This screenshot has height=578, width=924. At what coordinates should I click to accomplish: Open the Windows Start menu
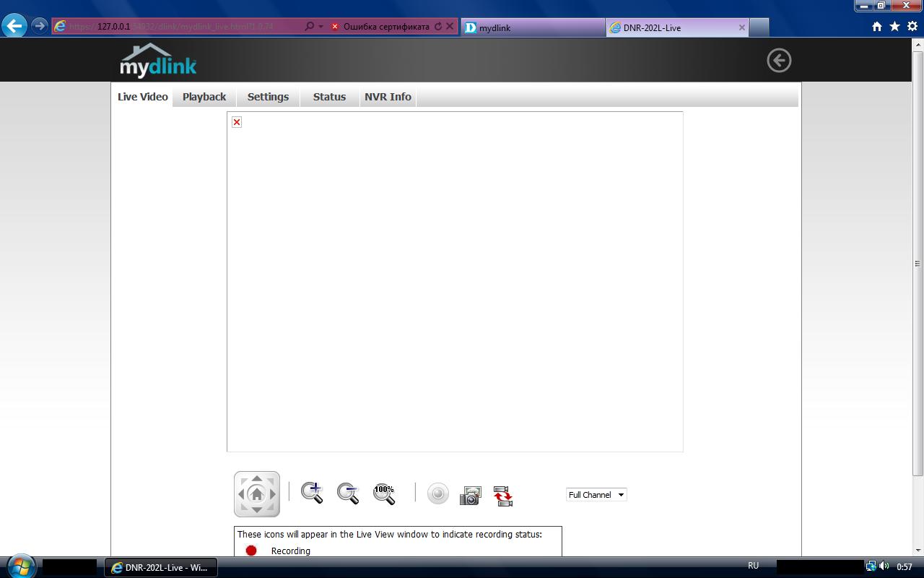(19, 566)
